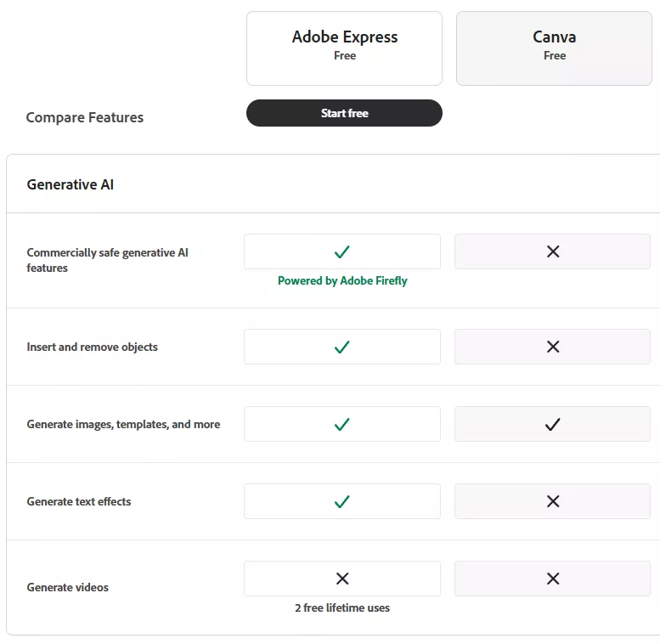Click Adobe checkmark for Commercially safe generative AI
Screen dimensions: 660x644
[x=341, y=251]
